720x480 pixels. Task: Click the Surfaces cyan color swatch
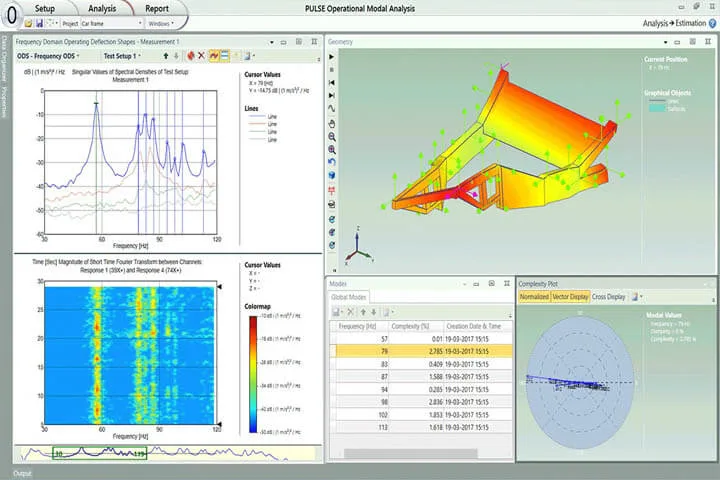point(657,109)
